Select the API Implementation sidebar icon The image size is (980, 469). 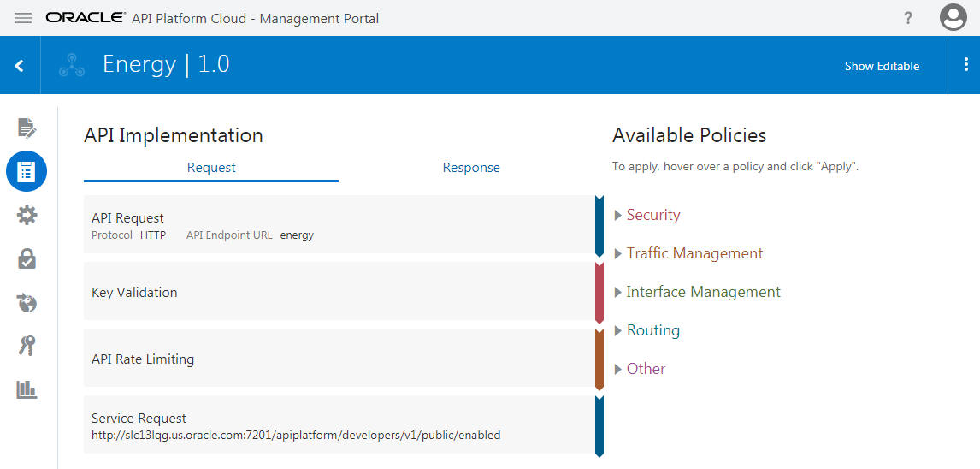click(x=27, y=171)
